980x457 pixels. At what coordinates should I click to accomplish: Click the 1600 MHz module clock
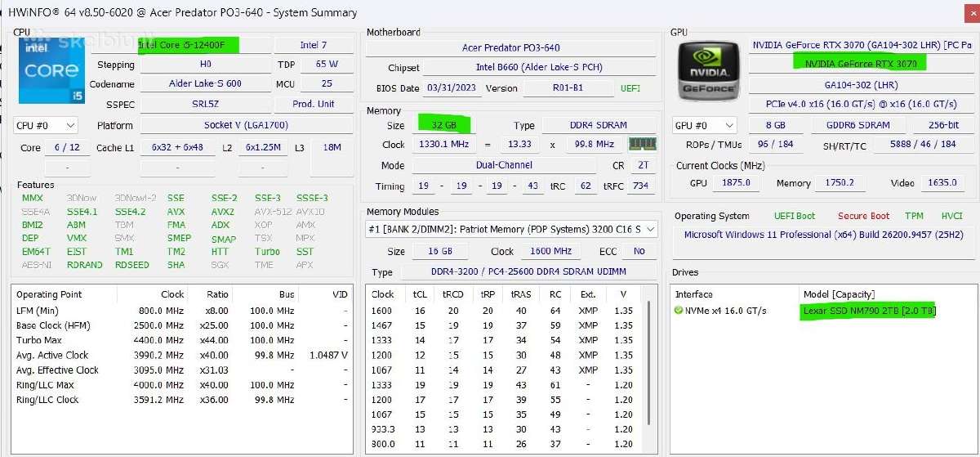click(x=550, y=251)
